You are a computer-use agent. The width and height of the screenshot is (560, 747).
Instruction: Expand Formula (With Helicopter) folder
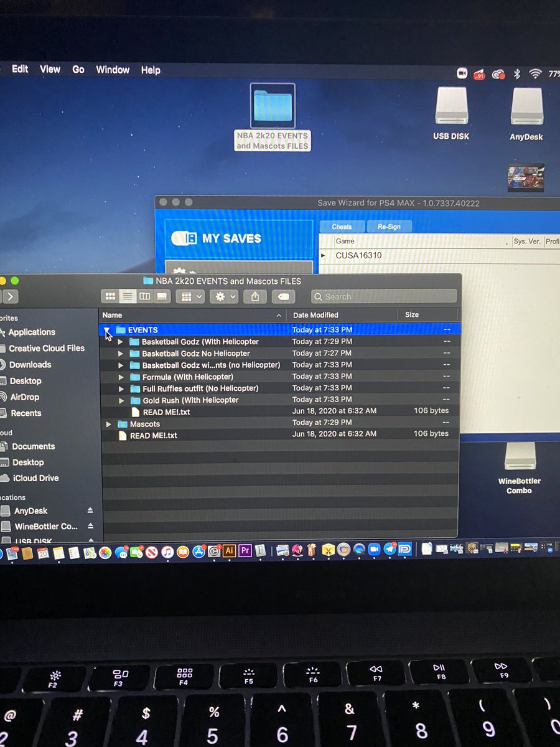click(121, 377)
